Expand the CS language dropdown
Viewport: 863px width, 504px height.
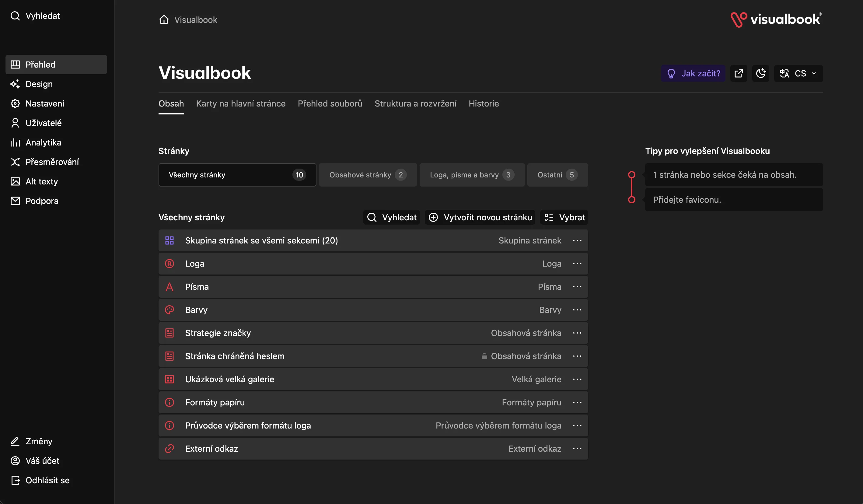click(798, 73)
